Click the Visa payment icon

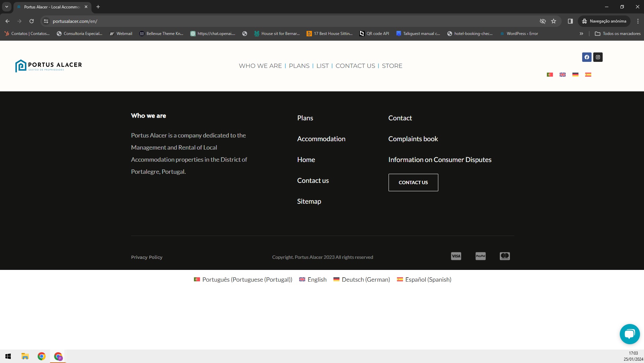point(456,256)
